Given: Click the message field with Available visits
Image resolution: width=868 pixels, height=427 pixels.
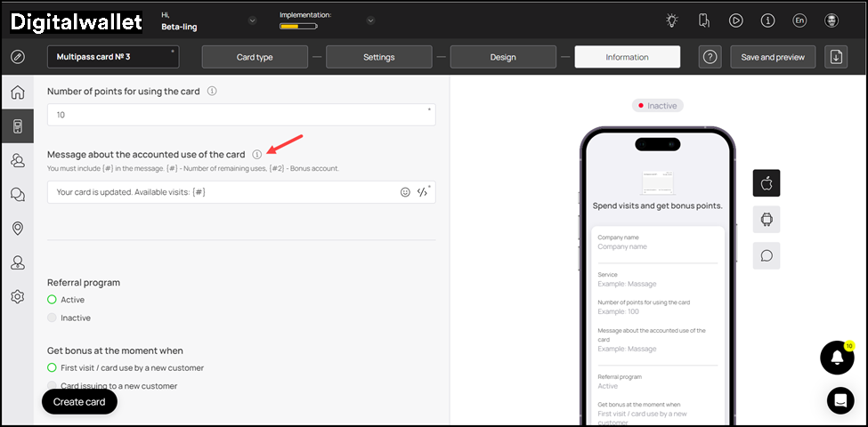Looking at the screenshot, I should (241, 192).
